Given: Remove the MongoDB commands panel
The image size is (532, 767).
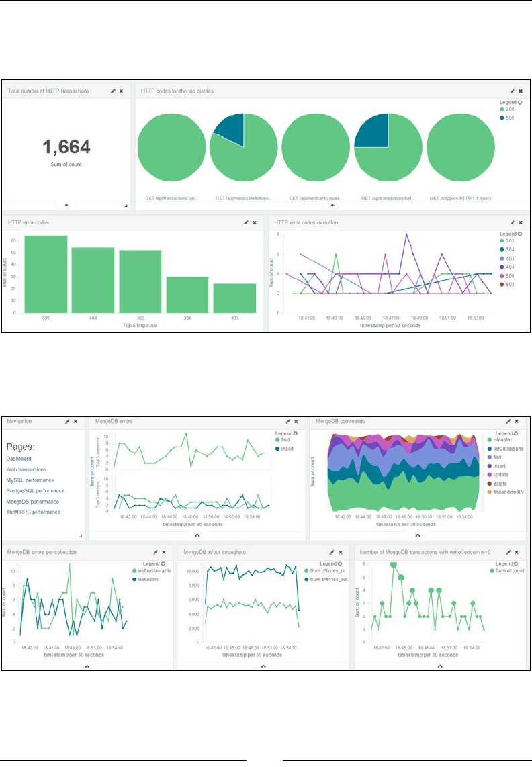Looking at the screenshot, I should 517,422.
